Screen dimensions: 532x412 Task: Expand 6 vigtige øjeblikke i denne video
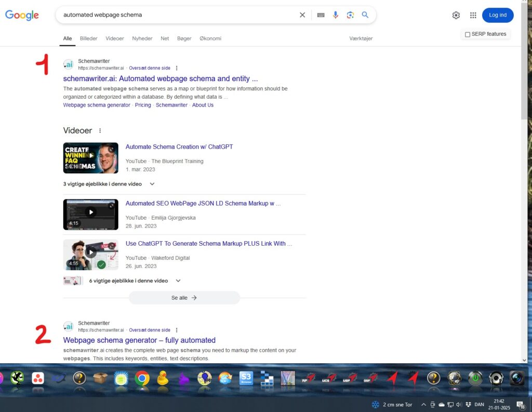(135, 281)
